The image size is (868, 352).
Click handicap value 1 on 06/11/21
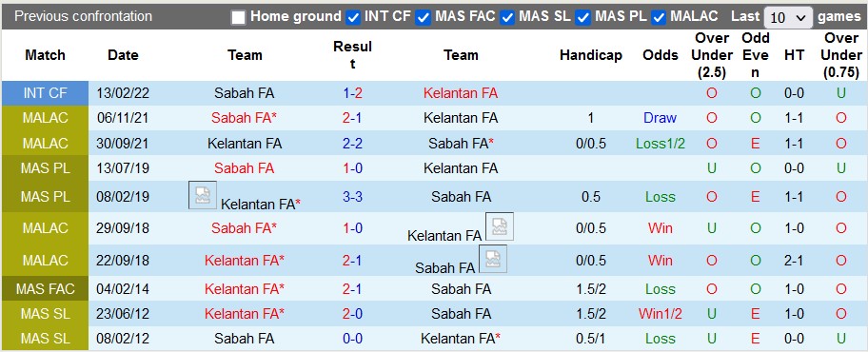(591, 118)
